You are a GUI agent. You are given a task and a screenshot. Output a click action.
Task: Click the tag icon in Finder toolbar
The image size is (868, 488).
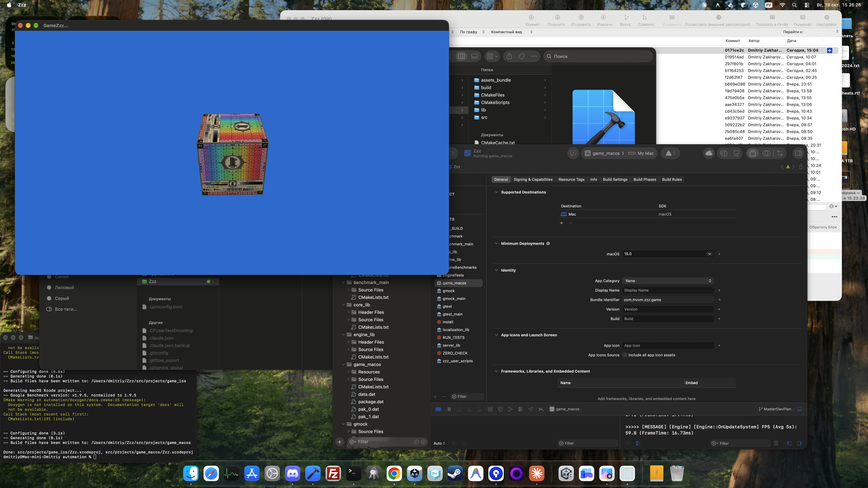click(x=522, y=56)
